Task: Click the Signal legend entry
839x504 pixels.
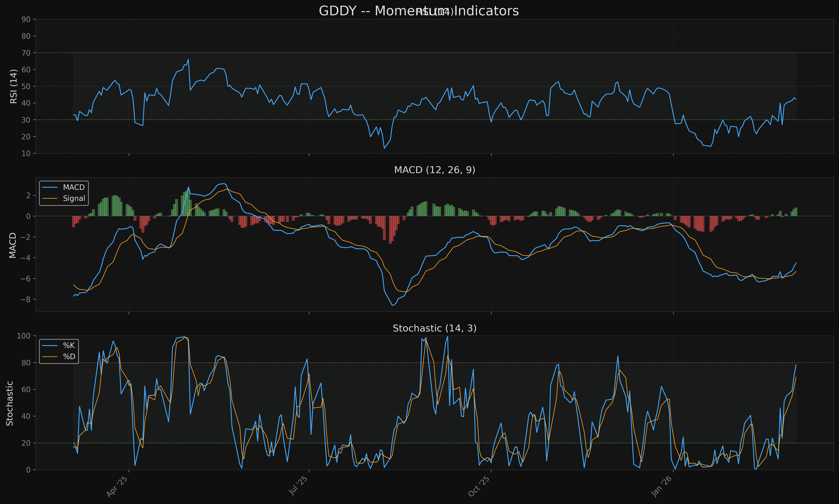Action: (74, 198)
